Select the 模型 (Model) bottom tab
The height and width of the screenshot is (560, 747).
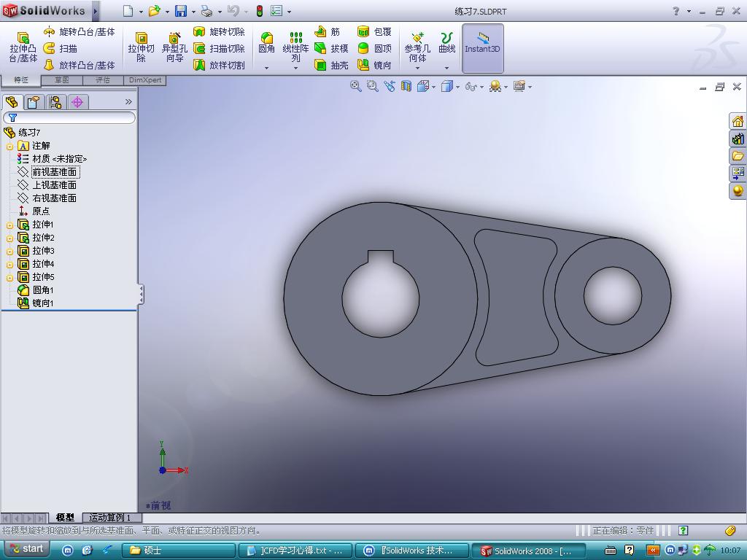[65, 517]
